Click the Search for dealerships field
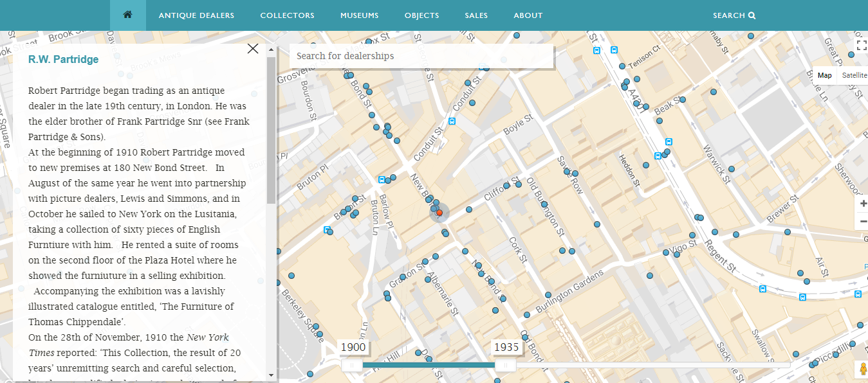 click(x=421, y=56)
